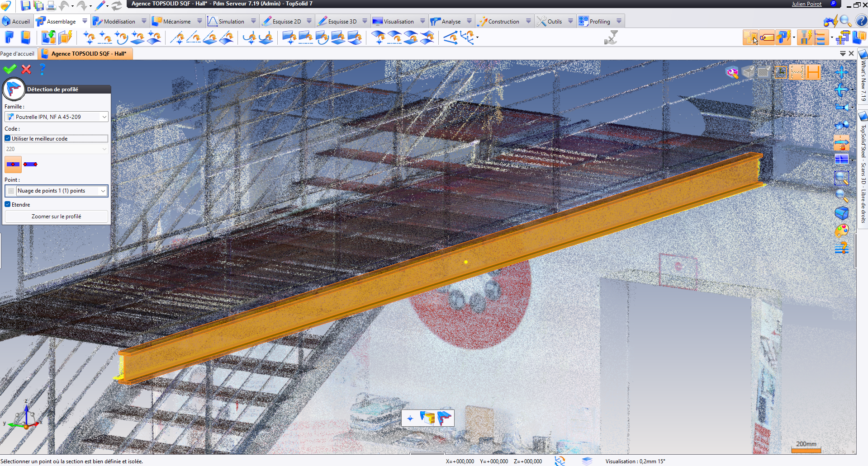This screenshot has width=868, height=466.
Task: Click the orange assembly document icon
Action: tap(26, 38)
